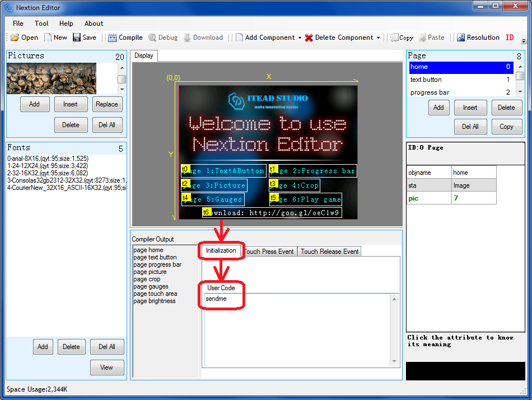Create a new project via New icon
This screenshot has height=400, width=532.
click(56, 38)
